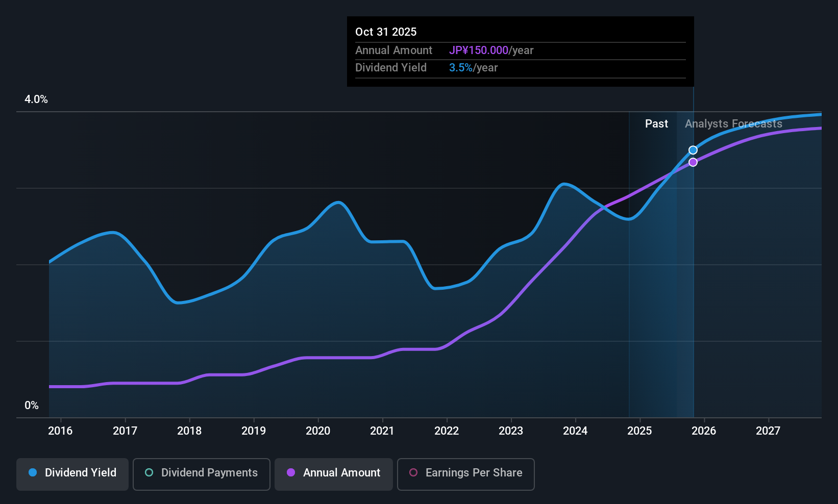Click the 3.5%/year tooltip yield value
The image size is (838, 504).
coord(473,67)
